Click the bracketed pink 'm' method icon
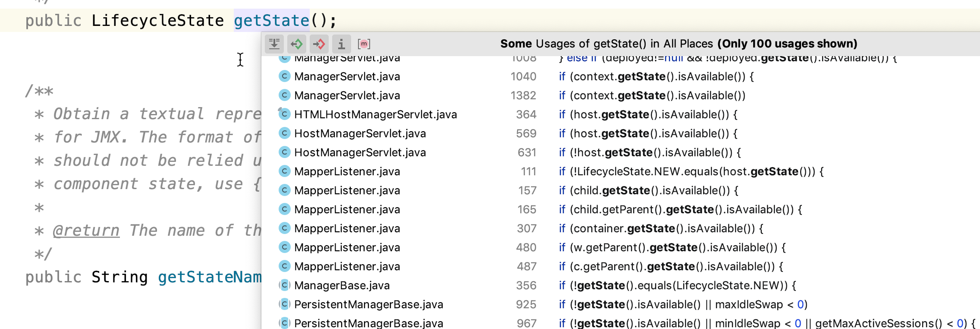 364,44
